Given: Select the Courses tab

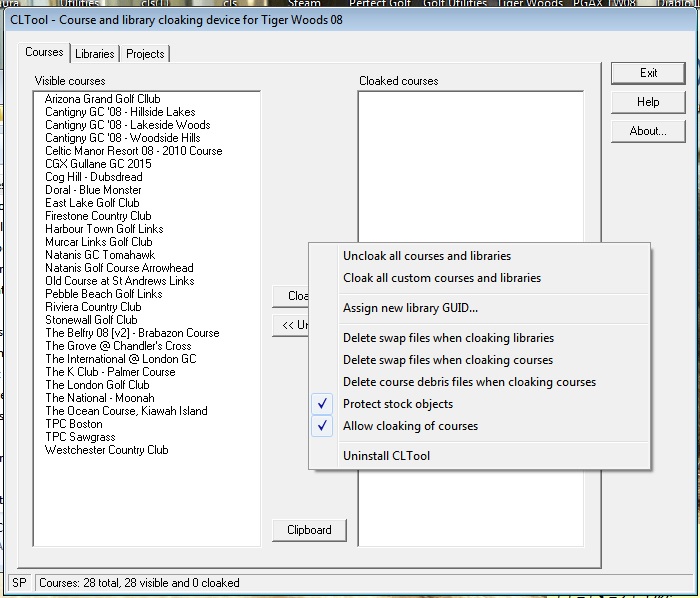Looking at the screenshot, I should pos(44,52).
